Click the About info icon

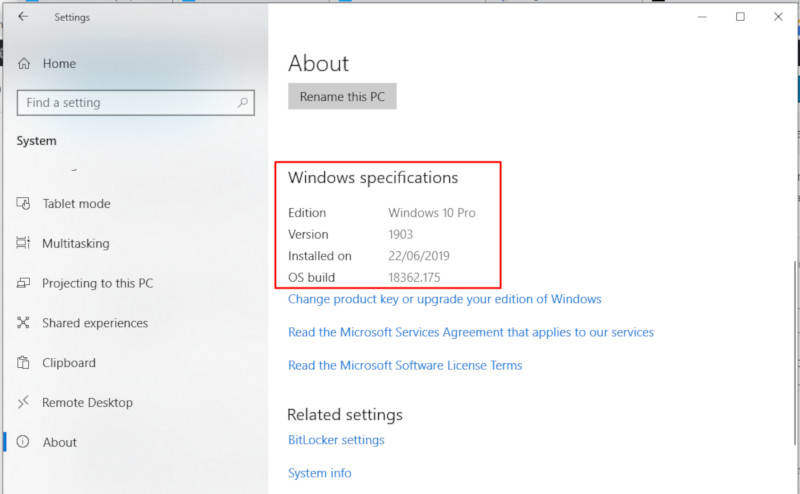tap(23, 442)
